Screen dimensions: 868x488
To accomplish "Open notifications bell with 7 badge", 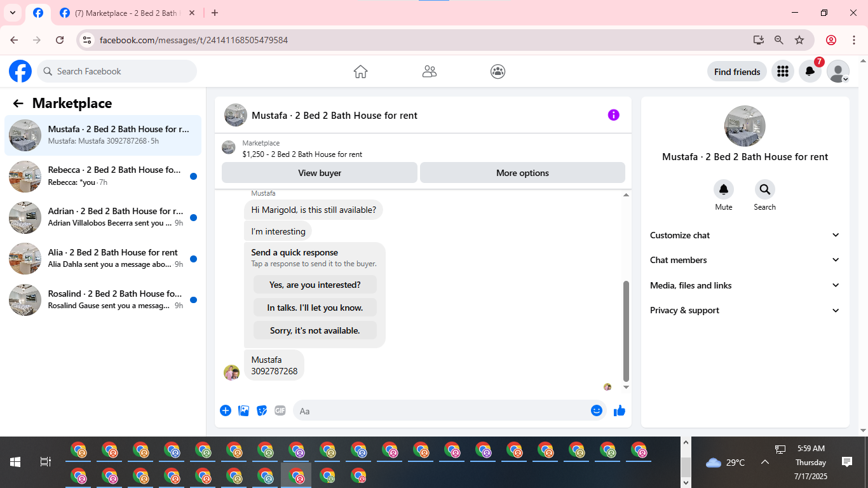I will point(810,71).
